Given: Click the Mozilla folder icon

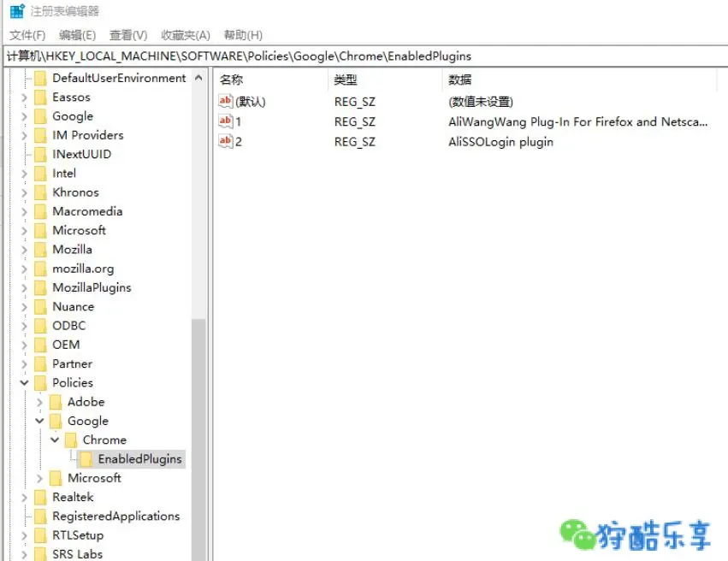Looking at the screenshot, I should tap(41, 249).
